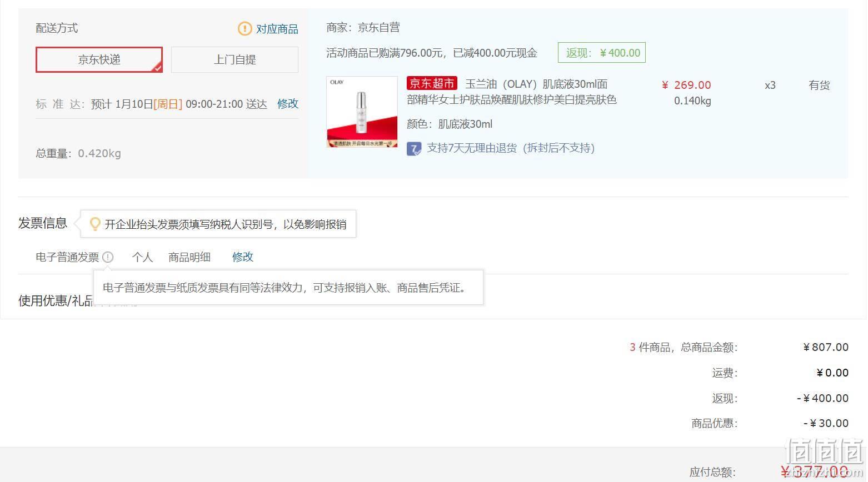Screen dimensions: 868x482
Task: Click 支持7天无理由退货 text
Action: pos(511,148)
